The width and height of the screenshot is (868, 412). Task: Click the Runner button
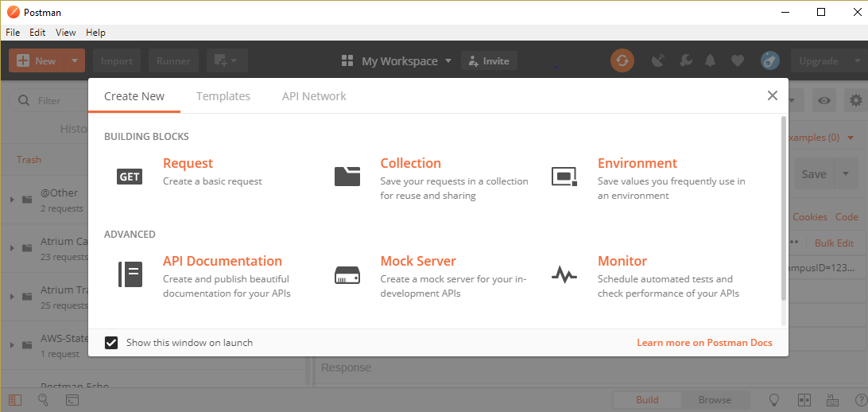pos(173,61)
